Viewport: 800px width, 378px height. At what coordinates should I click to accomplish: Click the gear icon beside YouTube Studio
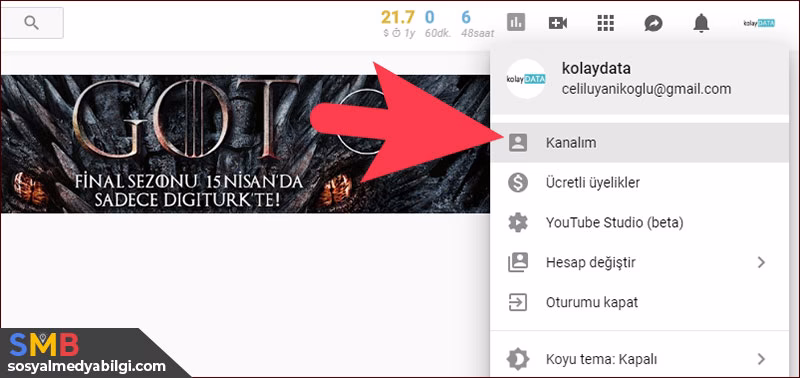point(518,223)
